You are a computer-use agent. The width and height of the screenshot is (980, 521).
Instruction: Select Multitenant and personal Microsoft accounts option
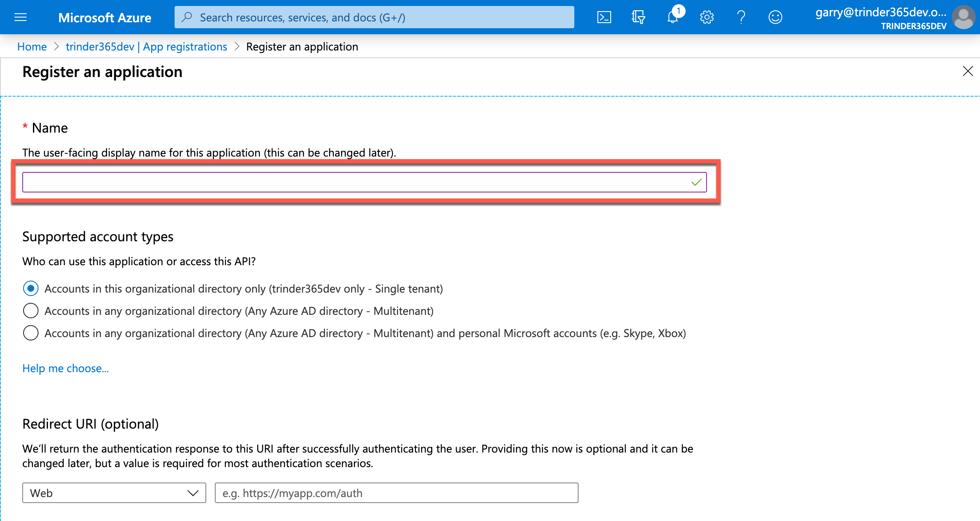coord(31,333)
